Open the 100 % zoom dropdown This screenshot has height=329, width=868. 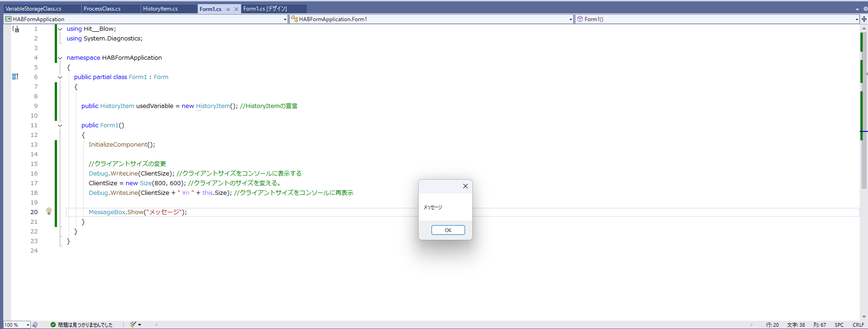[x=28, y=325]
